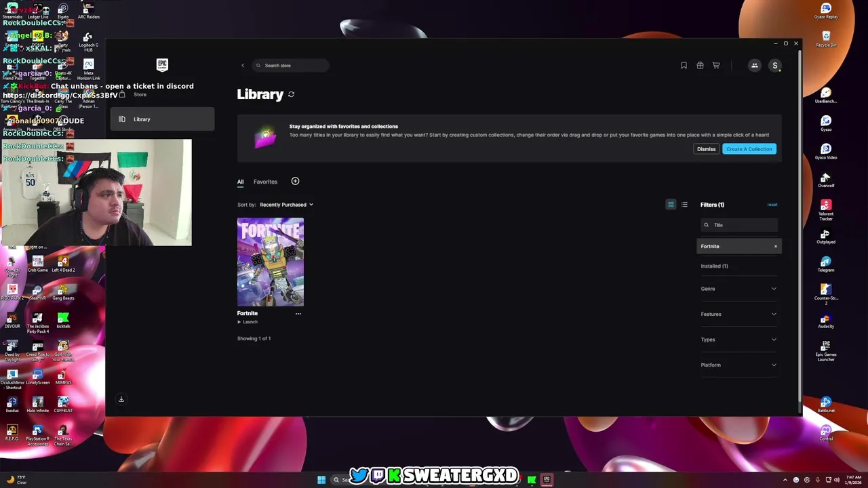Switch to the Favorites tab
The image size is (868, 488).
click(265, 182)
